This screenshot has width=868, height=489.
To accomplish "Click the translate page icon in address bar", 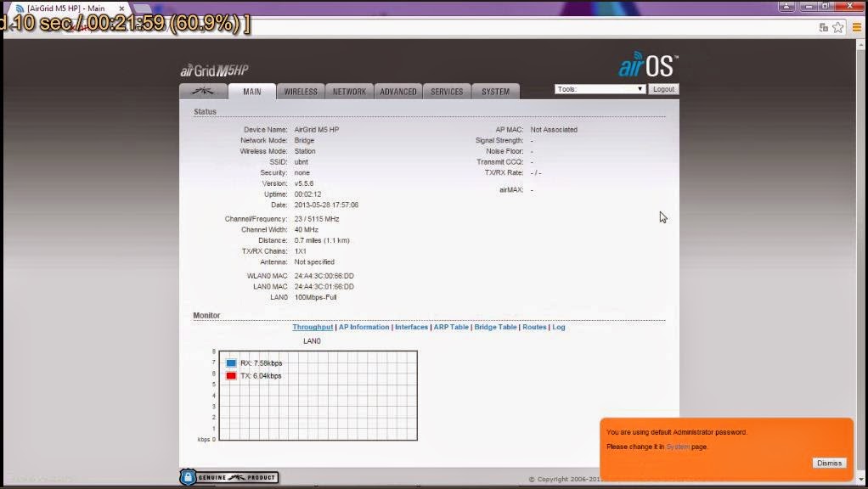I will [x=823, y=27].
